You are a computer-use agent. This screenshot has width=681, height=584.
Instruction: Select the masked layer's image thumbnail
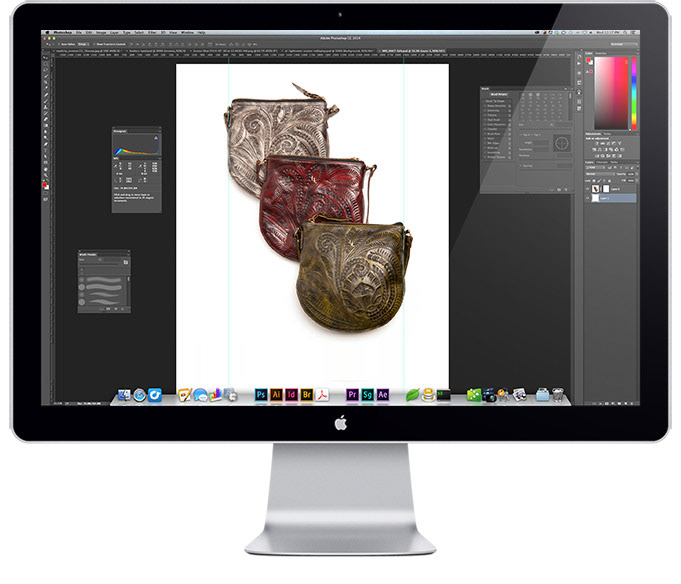595,189
